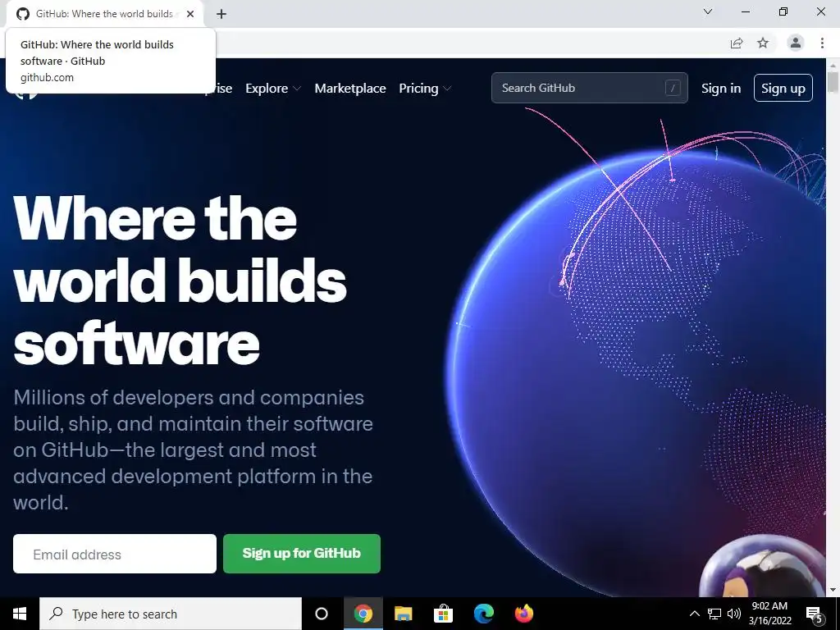Expand the Explore dropdown menu

(x=272, y=89)
